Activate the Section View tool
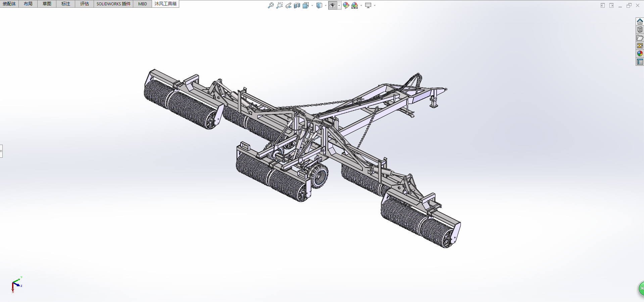 tap(297, 5)
